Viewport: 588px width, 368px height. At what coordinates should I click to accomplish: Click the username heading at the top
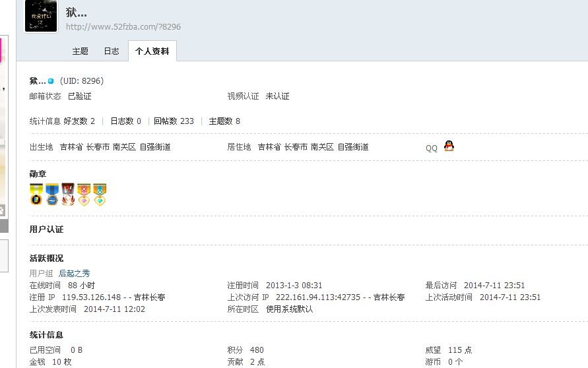pyautogui.click(x=76, y=13)
